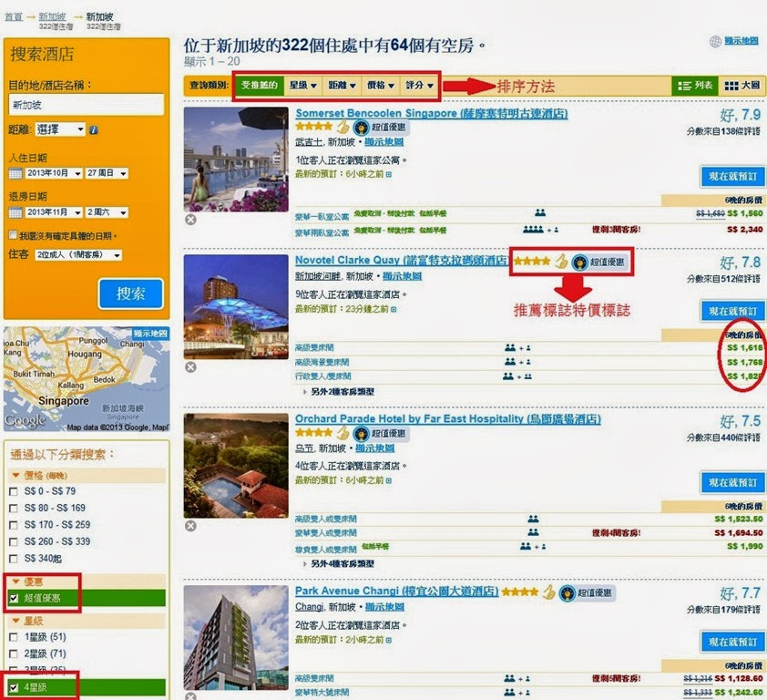Check the S$ 0 - S$ 79 price filter
Screen dimensions: 767x700
(14, 491)
